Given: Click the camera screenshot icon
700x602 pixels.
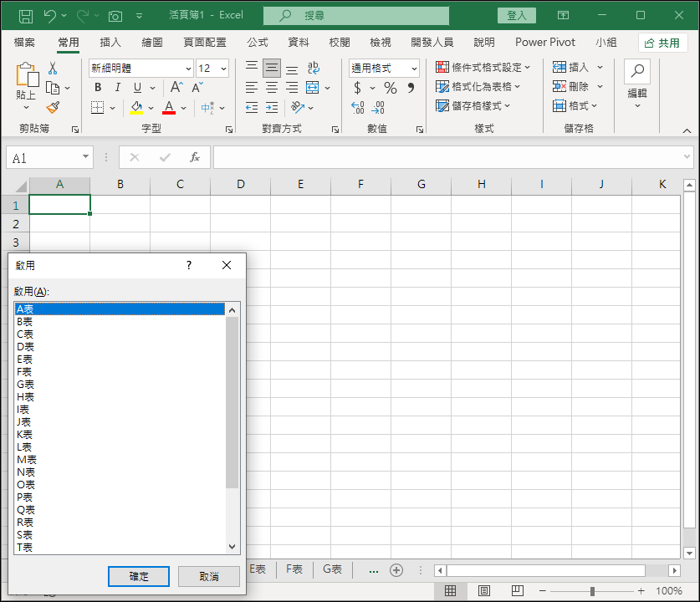Looking at the screenshot, I should pyautogui.click(x=115, y=17).
